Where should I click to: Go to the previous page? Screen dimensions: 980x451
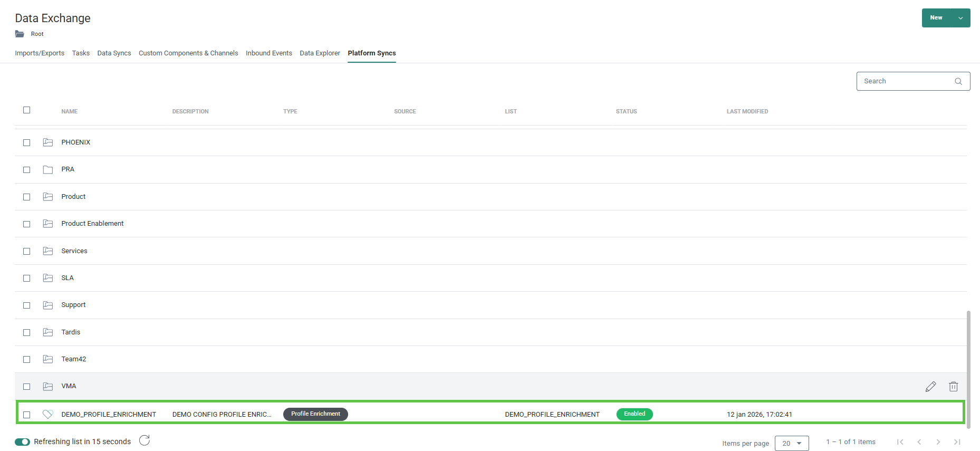tap(919, 442)
